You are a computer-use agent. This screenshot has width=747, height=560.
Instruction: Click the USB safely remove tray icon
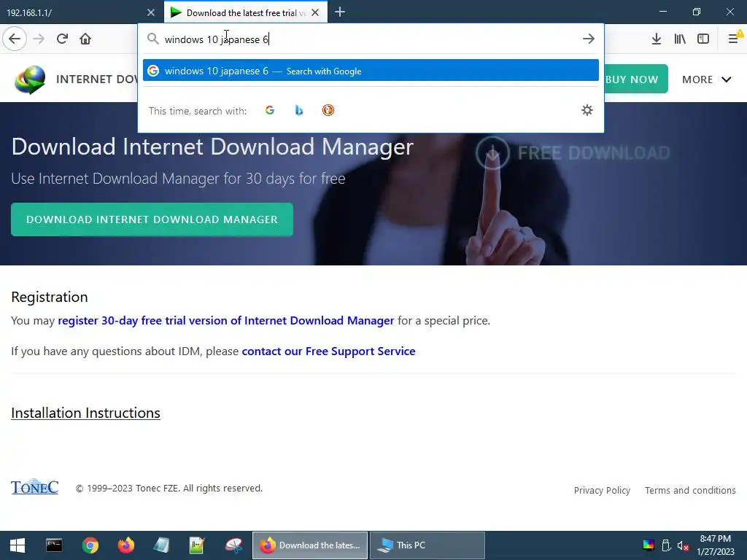(x=667, y=545)
